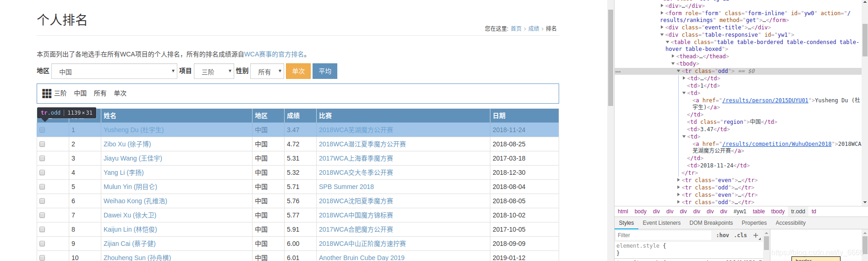Collapse the highlighted tr class odd node
Viewport: 868px width, 261px height.
click(679, 71)
